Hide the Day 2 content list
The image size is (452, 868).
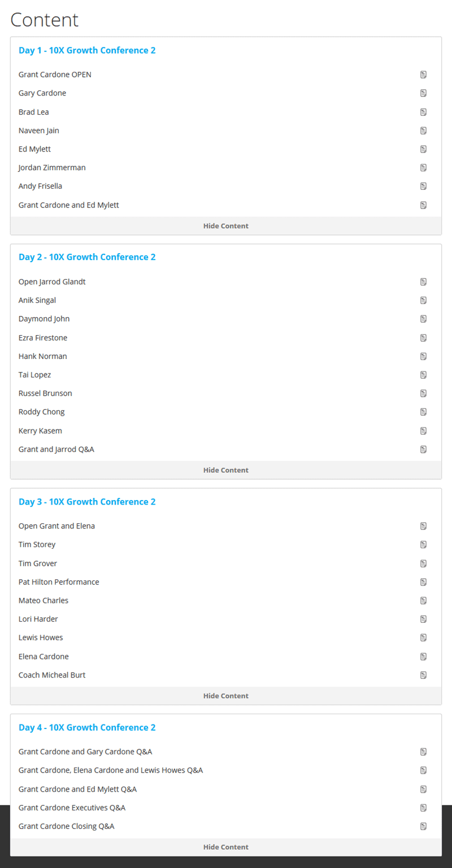click(226, 470)
